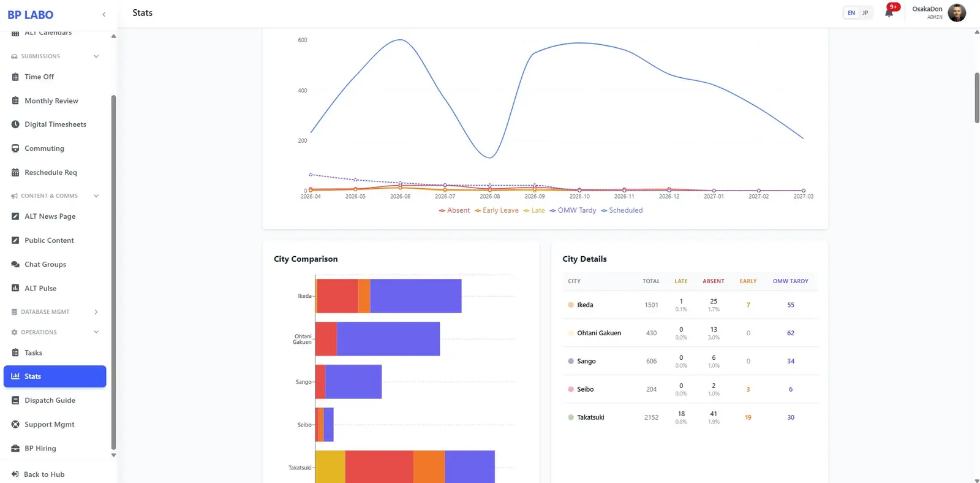Click Sango's color dot in City Details
Viewport: 980px width, 483px height.
(x=571, y=361)
